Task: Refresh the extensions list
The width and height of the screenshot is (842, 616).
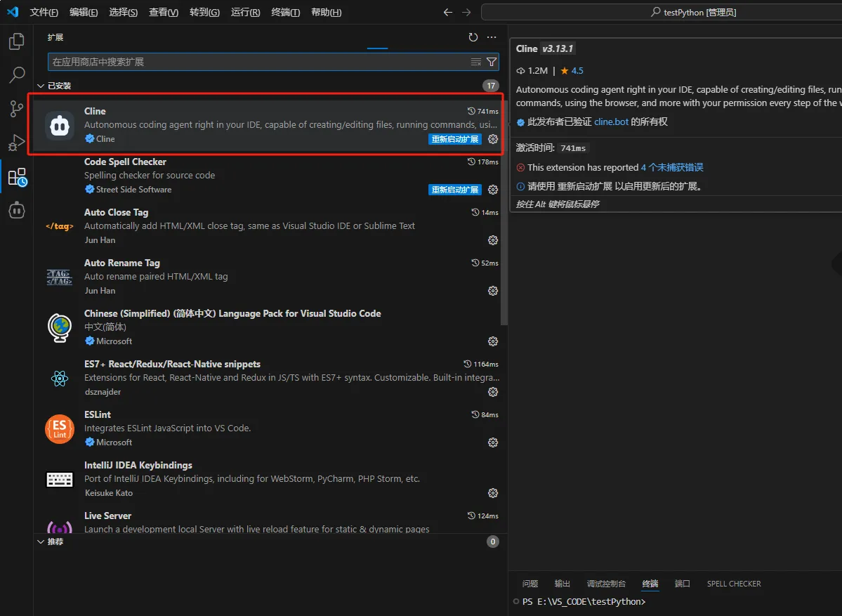Action: (473, 37)
